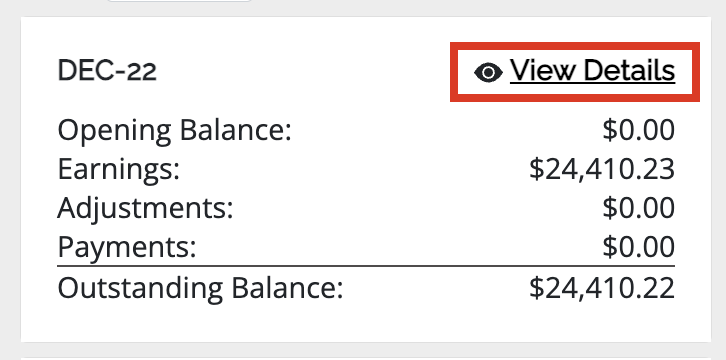Select the Adjustments $0.00 value
This screenshot has width=726, height=360.
click(638, 208)
